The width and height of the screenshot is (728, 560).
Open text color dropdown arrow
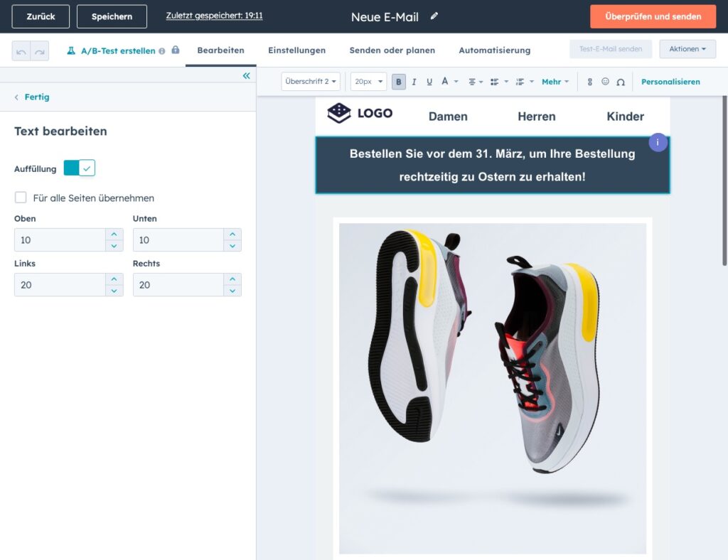pos(456,82)
